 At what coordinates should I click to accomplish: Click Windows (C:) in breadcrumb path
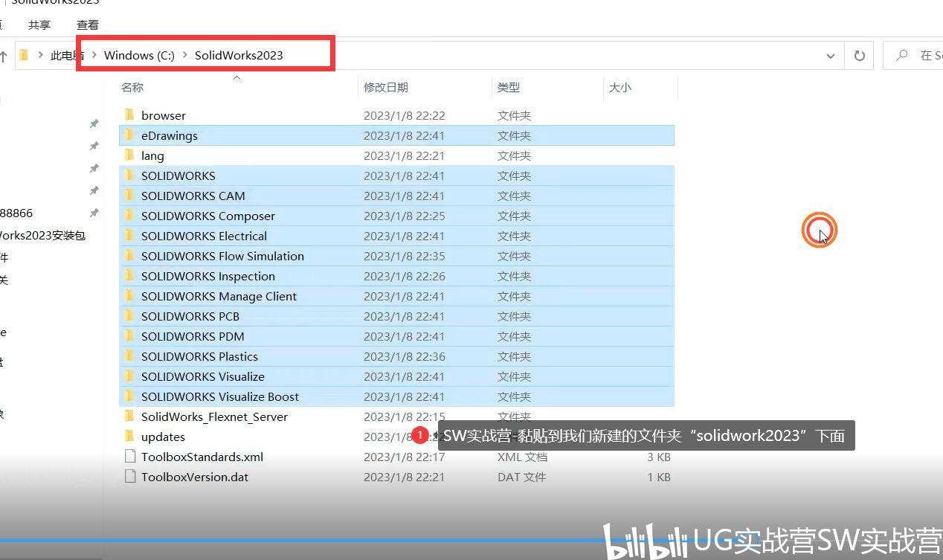coord(139,55)
